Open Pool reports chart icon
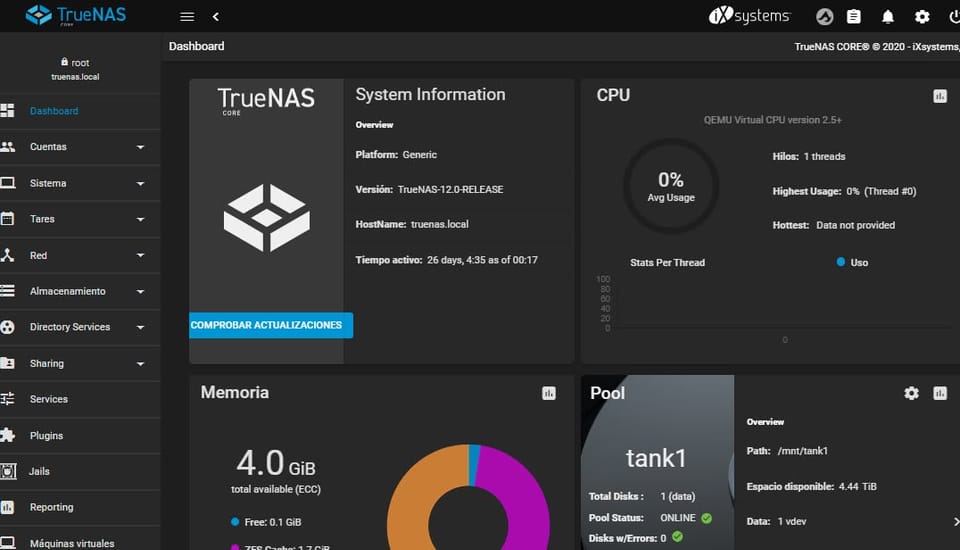This screenshot has height=550, width=960. click(940, 393)
